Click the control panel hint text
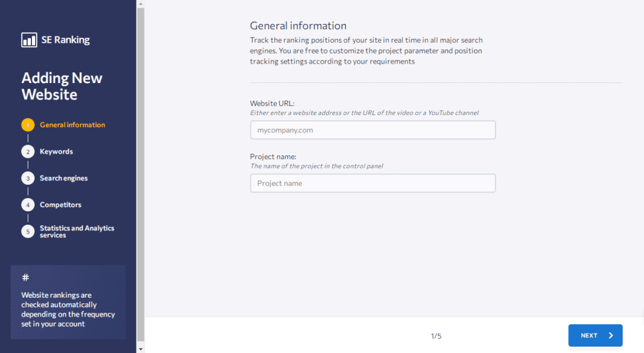 [317, 166]
